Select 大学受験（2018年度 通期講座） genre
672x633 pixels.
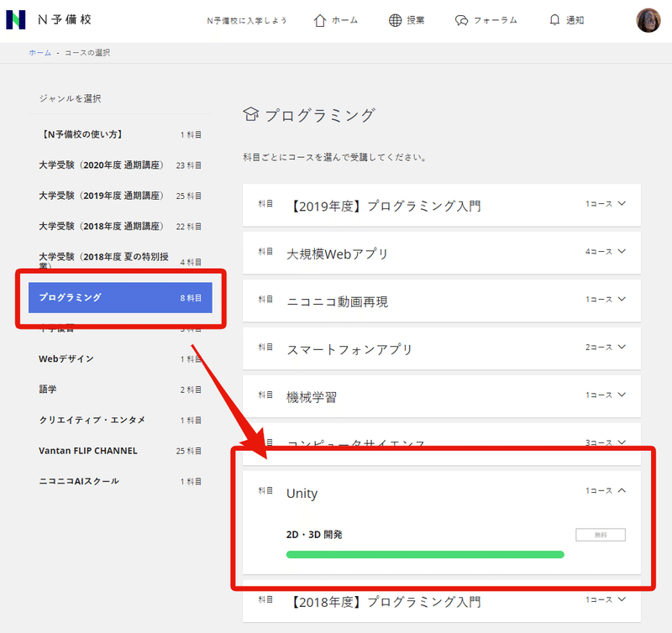120,226
